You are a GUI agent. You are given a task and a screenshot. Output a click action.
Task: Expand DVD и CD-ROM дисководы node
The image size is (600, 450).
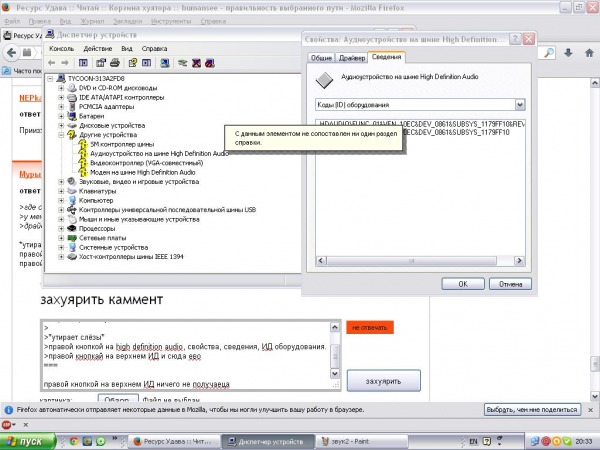(x=61, y=88)
